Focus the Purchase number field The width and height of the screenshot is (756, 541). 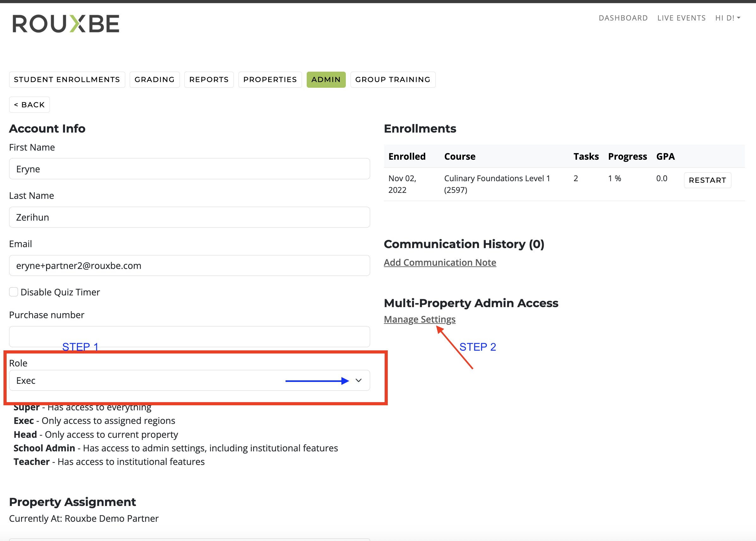190,336
